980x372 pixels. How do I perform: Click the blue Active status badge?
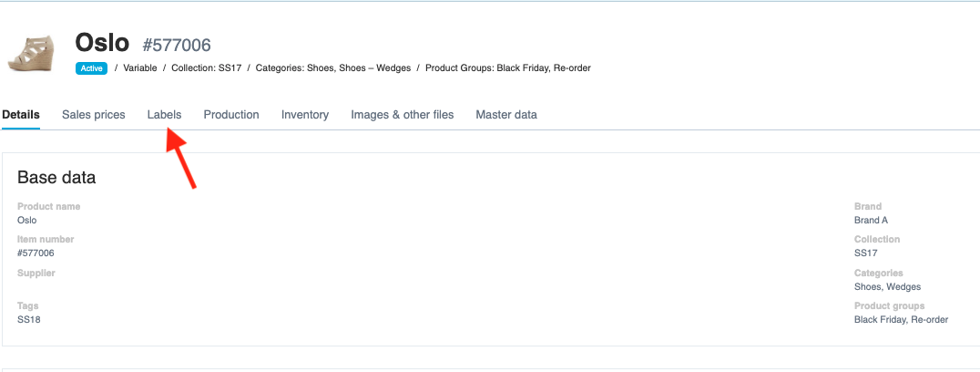tap(91, 68)
